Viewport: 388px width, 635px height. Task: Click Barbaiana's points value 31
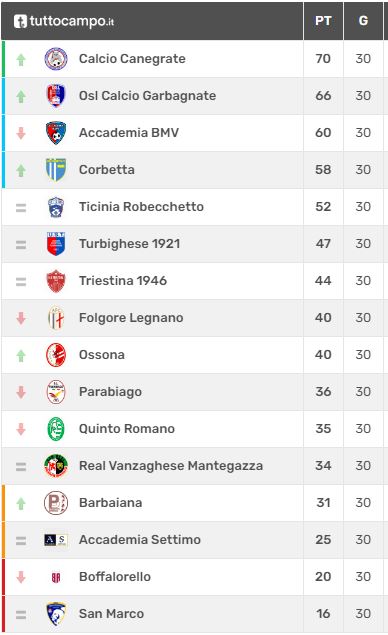323,503
